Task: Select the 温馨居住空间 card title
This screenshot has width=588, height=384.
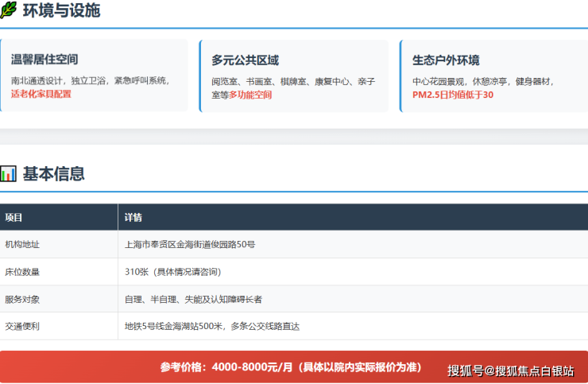Action: click(44, 60)
